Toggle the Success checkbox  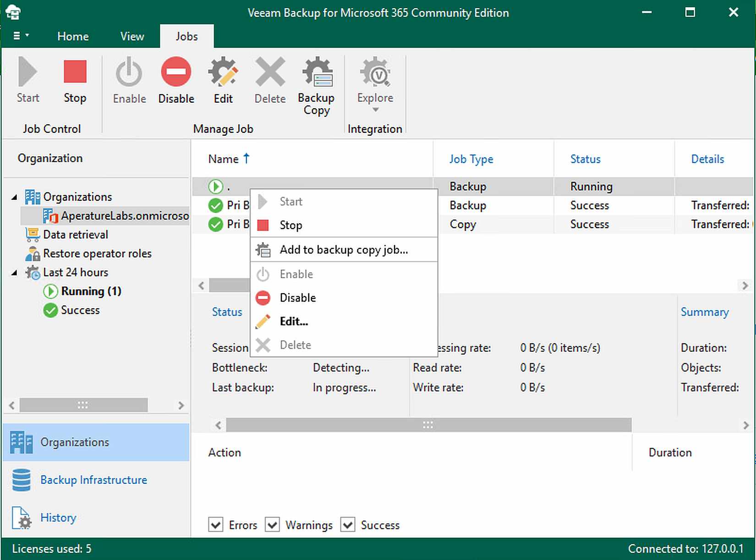tap(348, 524)
